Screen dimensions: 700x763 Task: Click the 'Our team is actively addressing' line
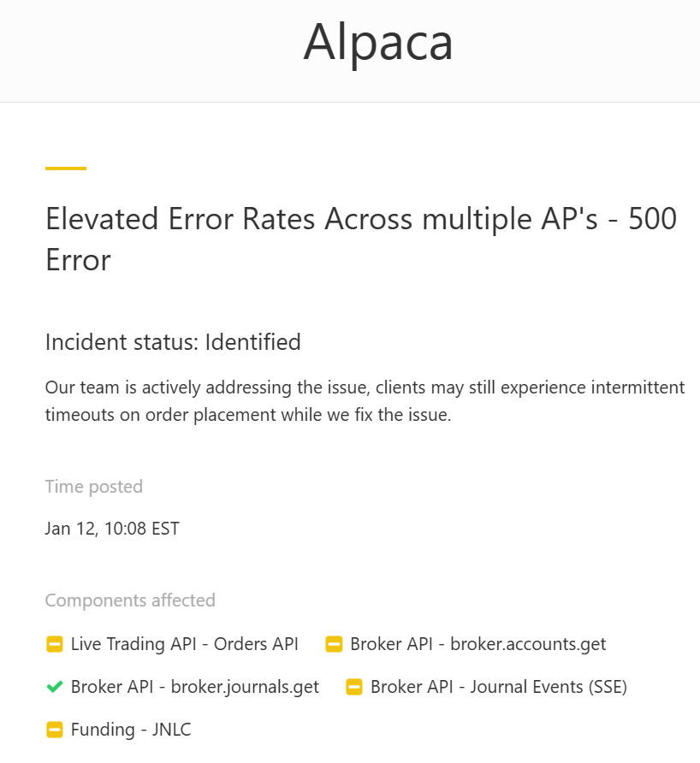pos(365,387)
